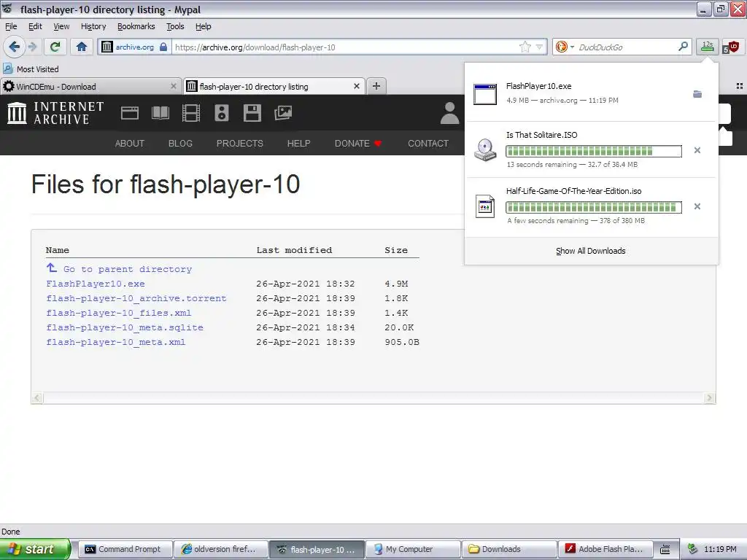Open the Bookmarks menu
The width and height of the screenshot is (747, 560).
(x=136, y=26)
